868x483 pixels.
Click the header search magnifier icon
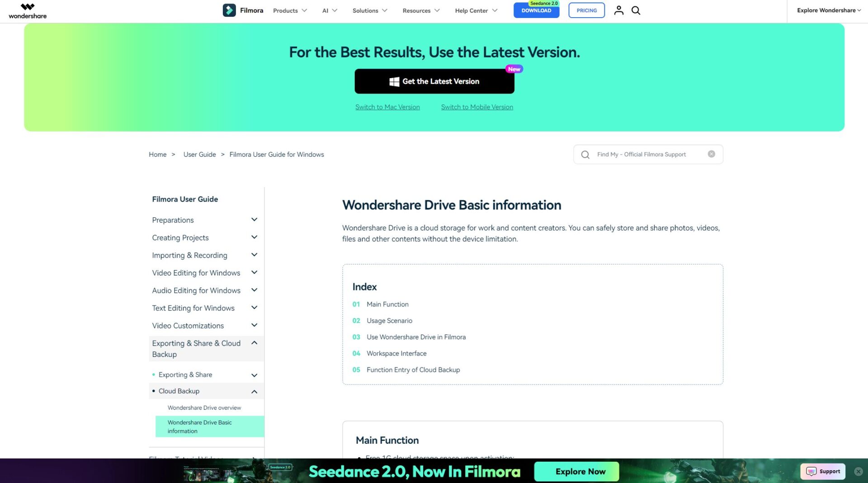(x=636, y=10)
